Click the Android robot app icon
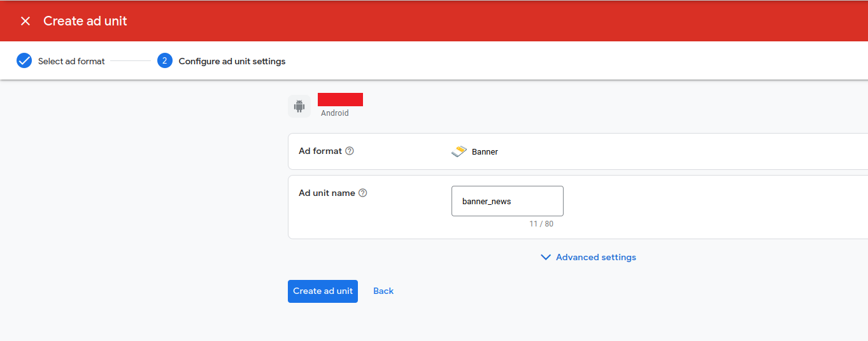The width and height of the screenshot is (868, 341). point(299,106)
